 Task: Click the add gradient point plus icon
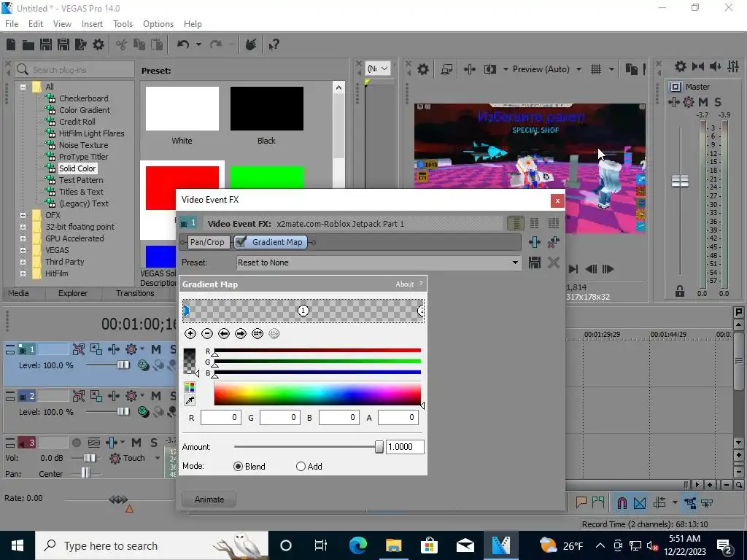190,334
